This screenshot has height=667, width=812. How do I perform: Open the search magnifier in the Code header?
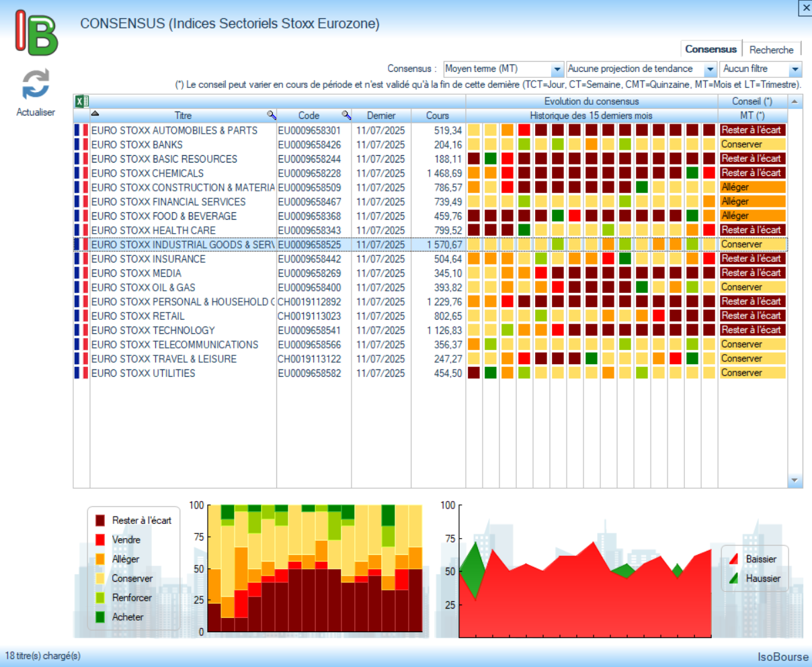[x=346, y=115]
